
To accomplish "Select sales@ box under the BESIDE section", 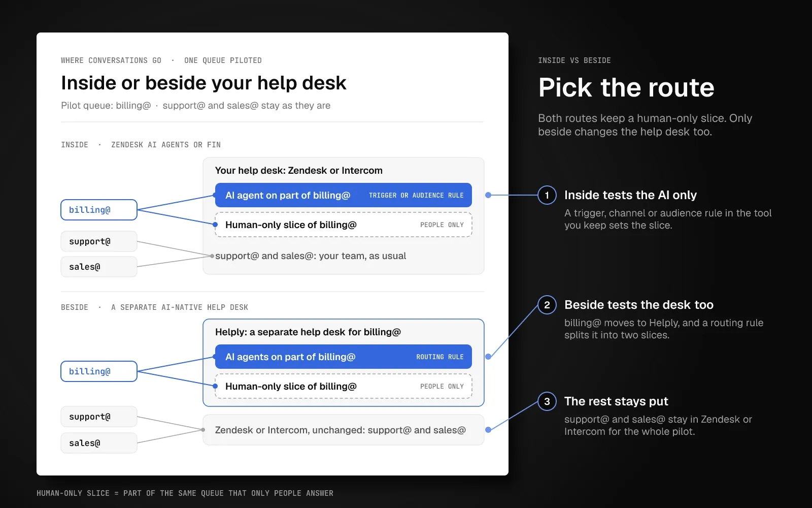I will [99, 443].
